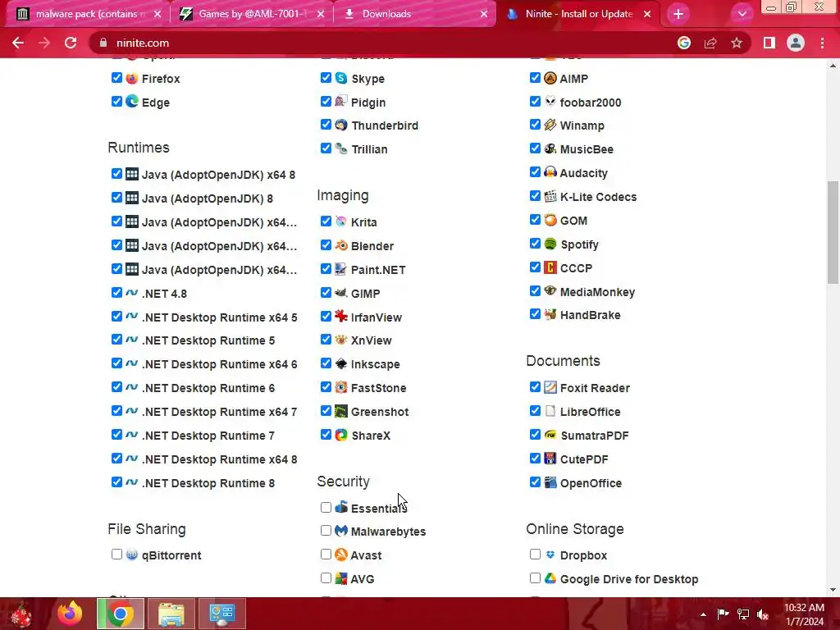Viewport: 840px width, 630px height.
Task: Open File Explorer from the taskbar
Action: coord(171,614)
